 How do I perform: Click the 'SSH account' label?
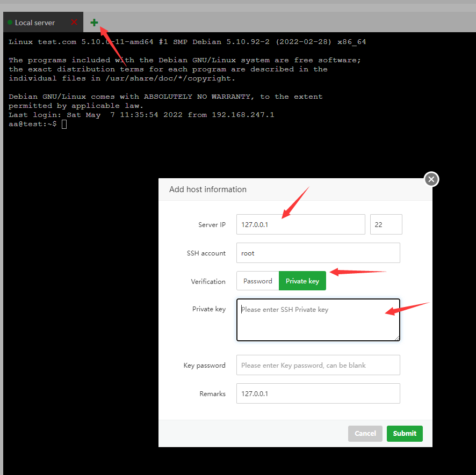pyautogui.click(x=206, y=253)
